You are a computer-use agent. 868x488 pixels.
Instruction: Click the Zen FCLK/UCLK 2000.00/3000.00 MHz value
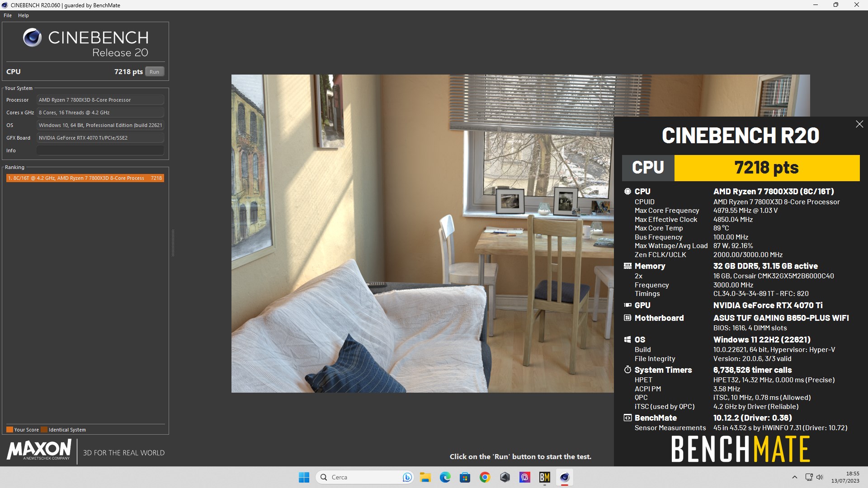[x=748, y=255]
